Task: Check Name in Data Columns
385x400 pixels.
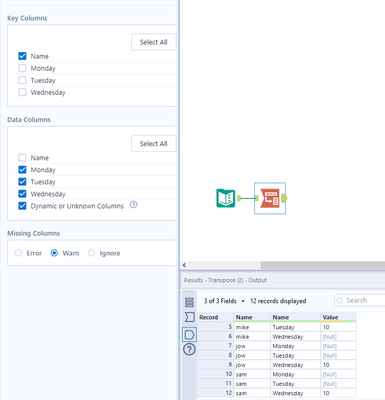Action: (22, 157)
